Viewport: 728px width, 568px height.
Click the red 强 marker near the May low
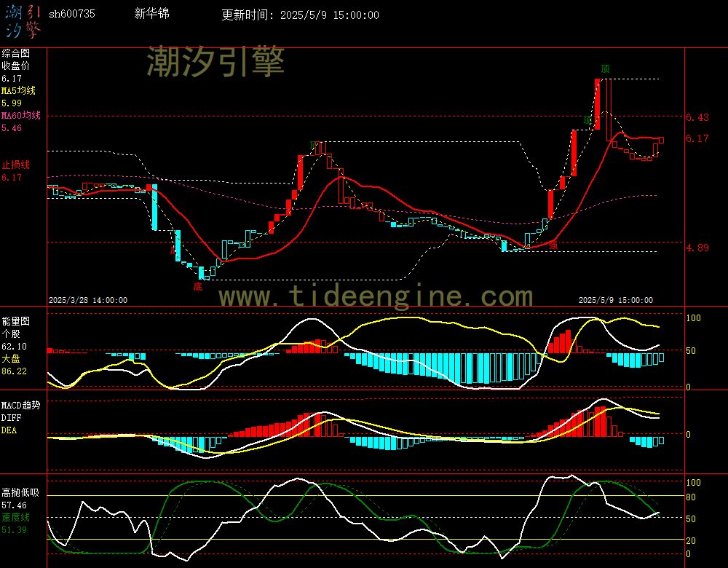pos(553,245)
